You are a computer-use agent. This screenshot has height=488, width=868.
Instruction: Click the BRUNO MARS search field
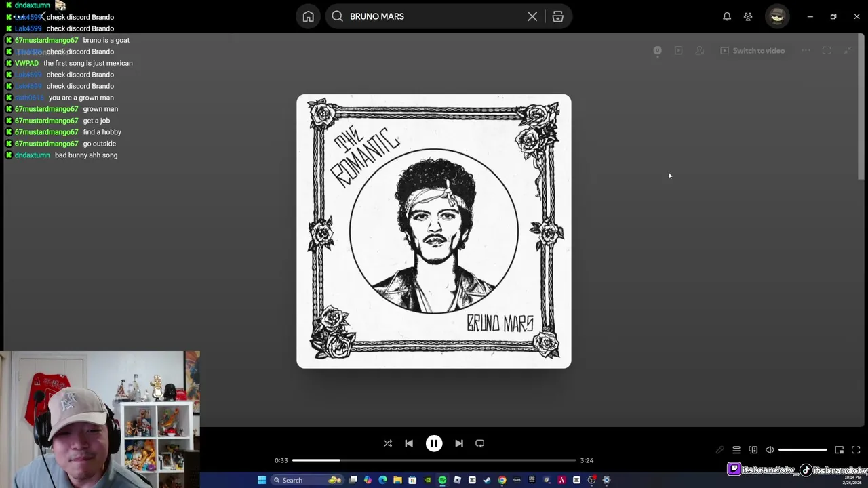[x=434, y=16]
